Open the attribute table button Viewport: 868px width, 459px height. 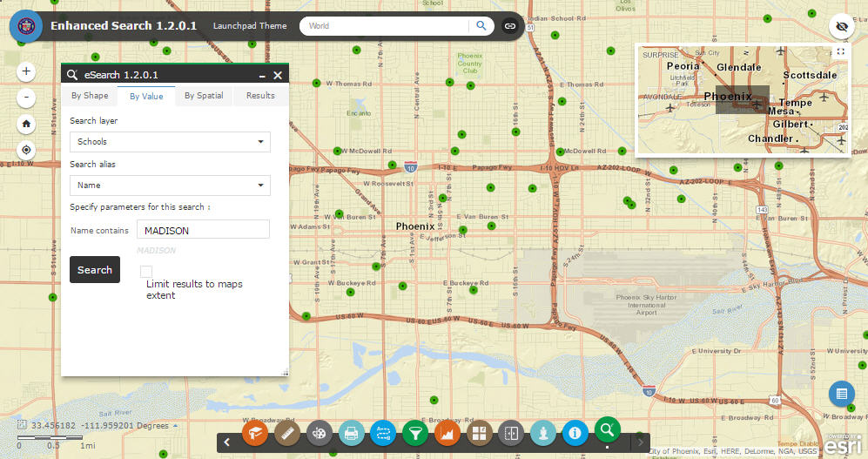(x=841, y=394)
